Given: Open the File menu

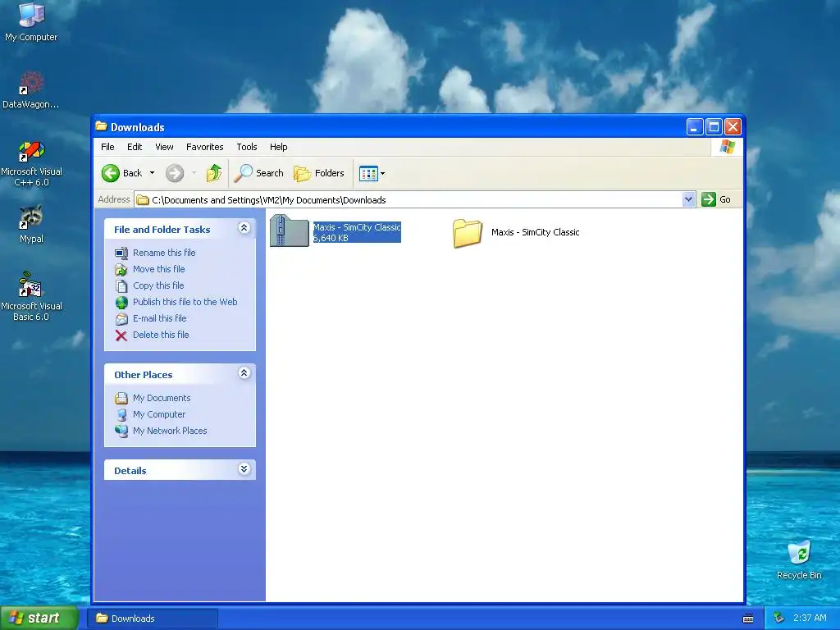Looking at the screenshot, I should [107, 147].
